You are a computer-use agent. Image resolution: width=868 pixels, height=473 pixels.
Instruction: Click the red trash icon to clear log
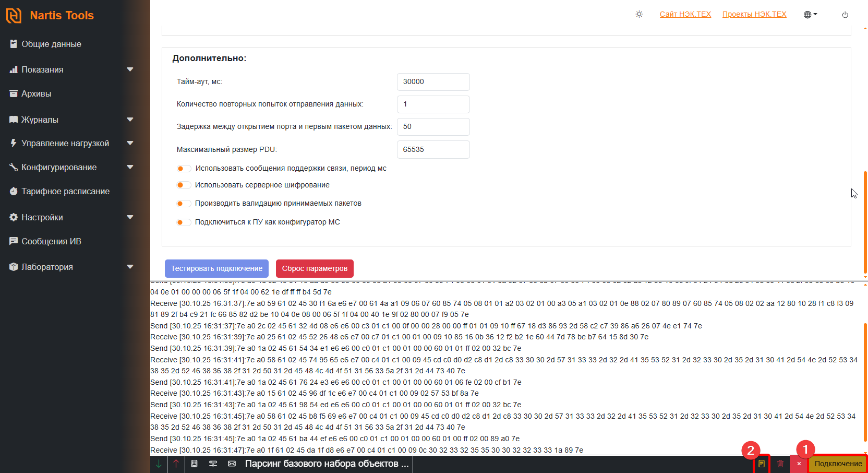tap(780, 464)
